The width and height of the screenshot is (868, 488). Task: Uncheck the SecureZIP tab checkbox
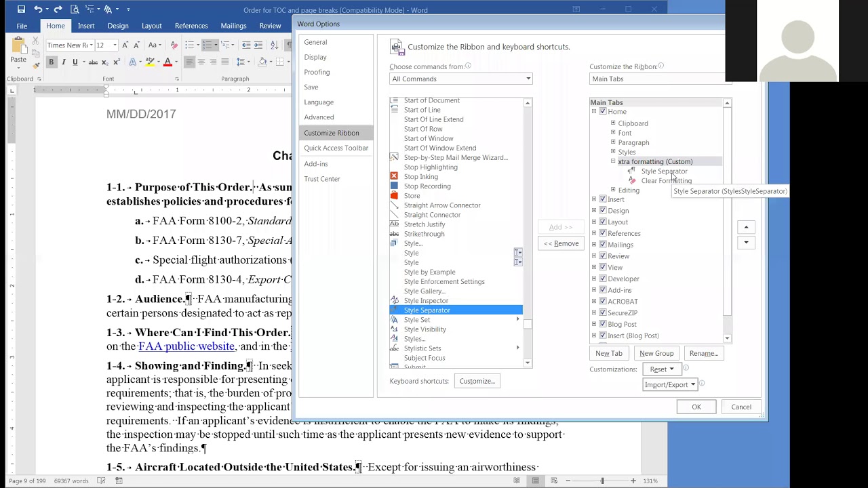pyautogui.click(x=603, y=312)
